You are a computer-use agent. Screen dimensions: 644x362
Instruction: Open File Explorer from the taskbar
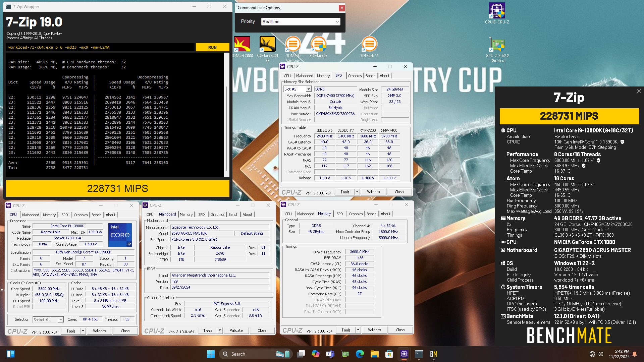pos(375,354)
